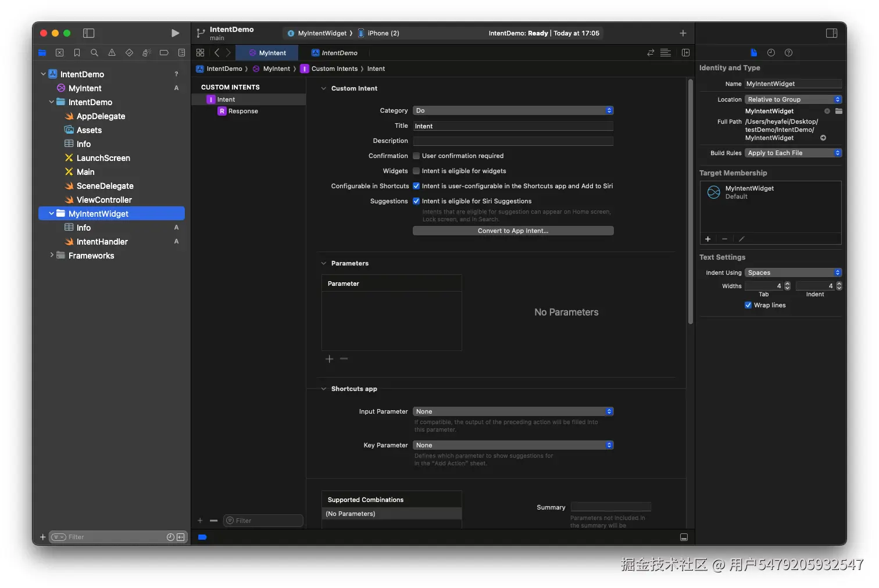
Task: Open the Input Parameter dropdown
Action: [x=513, y=411]
